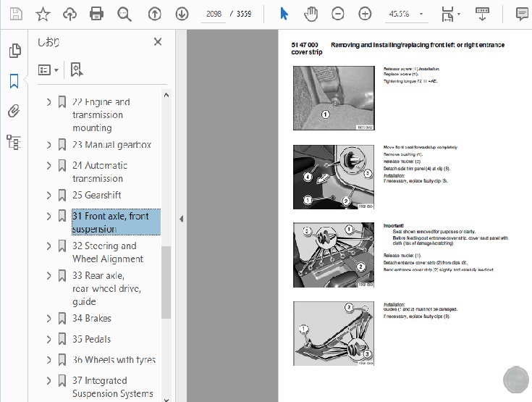Click the bookmark ribbon icon beside 34 Brakes
The width and height of the screenshot is (532, 402).
62,319
